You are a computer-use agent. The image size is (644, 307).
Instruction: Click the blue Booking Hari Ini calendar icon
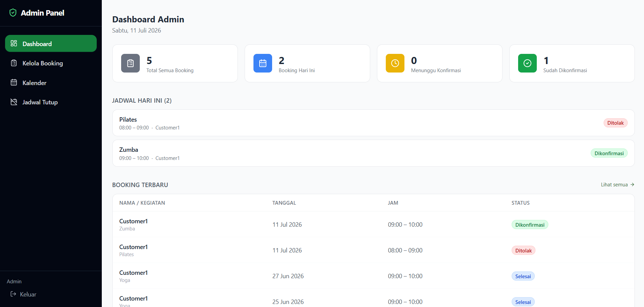[263, 63]
